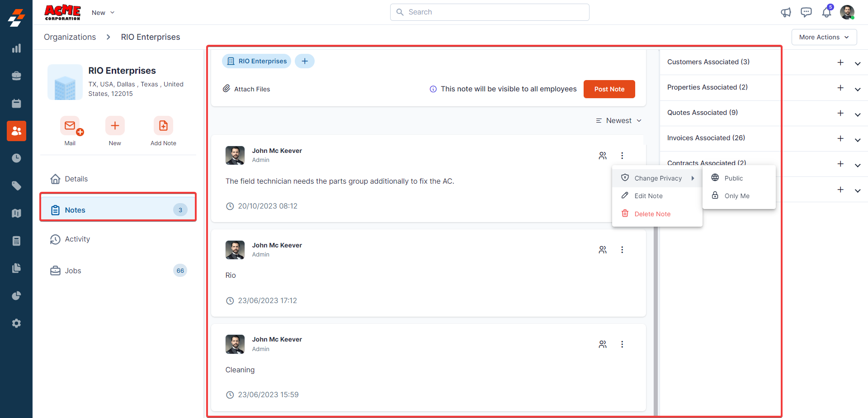Expand the Properties Associated section chevron
Viewport: 868px width, 418px height.
pyautogui.click(x=858, y=89)
